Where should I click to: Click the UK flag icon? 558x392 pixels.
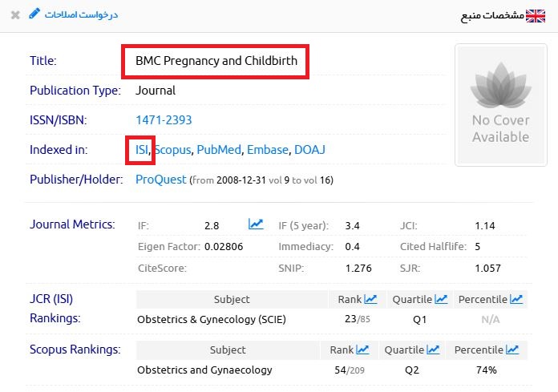click(536, 15)
